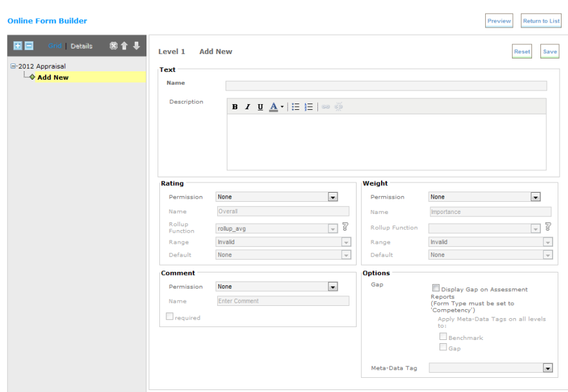Click the Online Form Builder title
This screenshot has height=392, width=568.
[47, 21]
